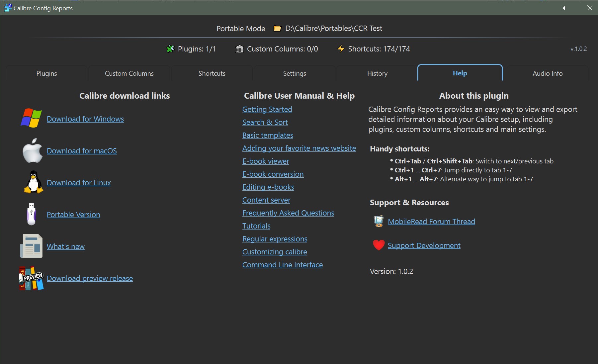Click the USB portable version icon
This screenshot has width=598, height=364.
32,214
